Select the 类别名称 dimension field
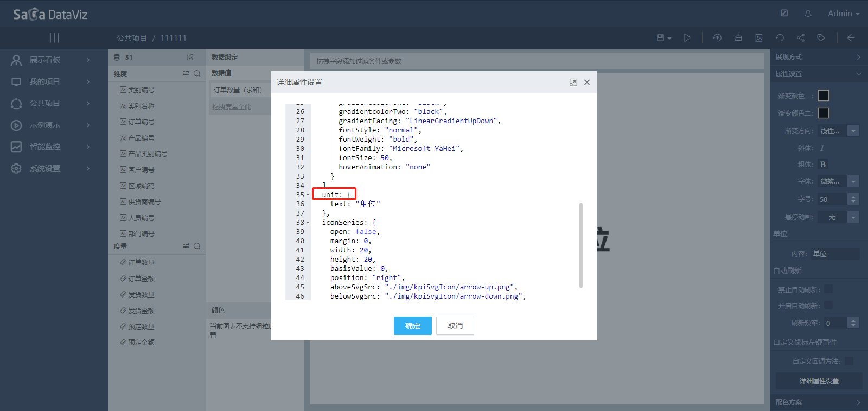868x411 pixels. coord(141,106)
